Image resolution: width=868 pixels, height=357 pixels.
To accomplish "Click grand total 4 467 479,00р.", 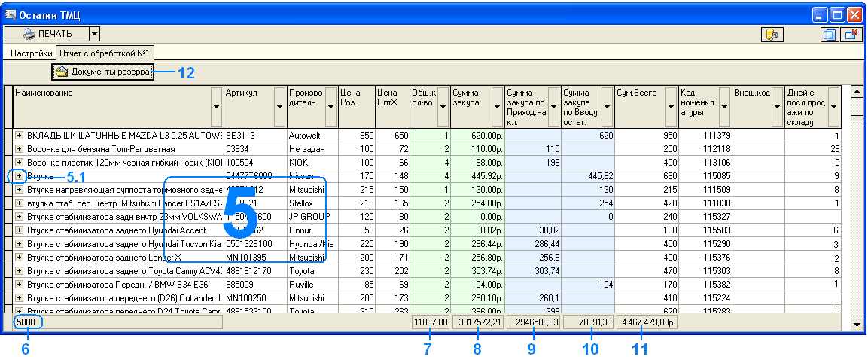I will pos(647,322).
